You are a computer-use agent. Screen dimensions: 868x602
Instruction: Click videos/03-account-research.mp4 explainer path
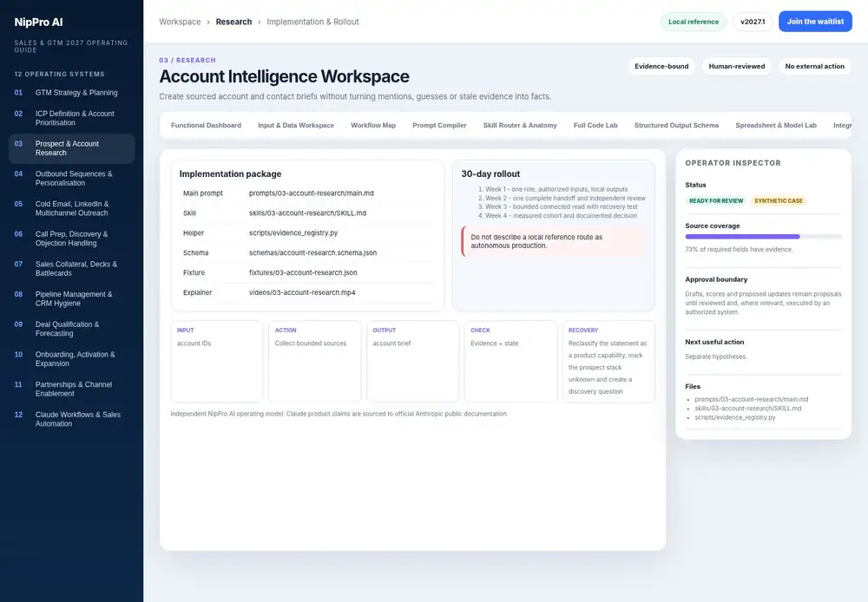click(302, 292)
